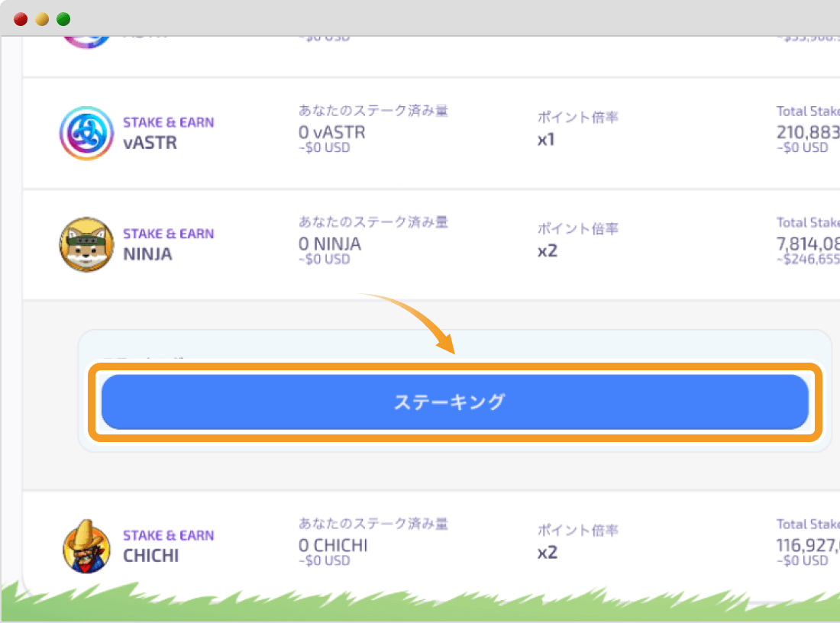This screenshot has width=840, height=623.
Task: Click あなたのステーク済み量 label in CHICHI row
Action: coord(373,523)
